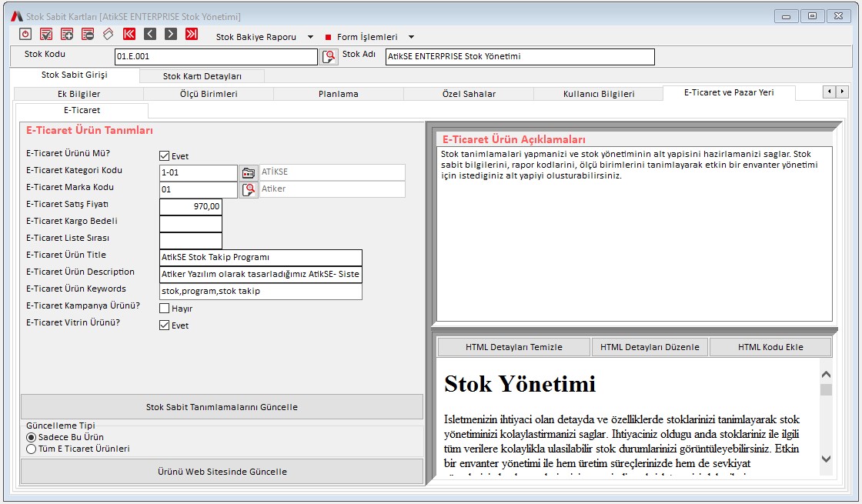Click HTML preview scrollbar thumb
The image size is (862, 504).
tap(826, 389)
